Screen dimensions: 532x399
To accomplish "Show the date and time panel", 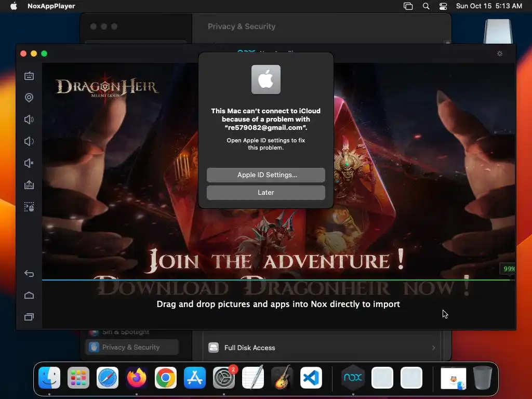I will (x=489, y=6).
